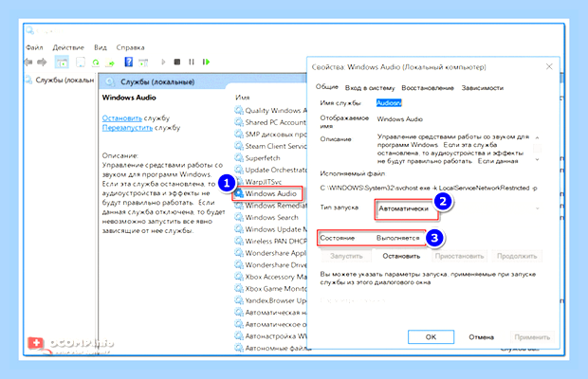
Task: Select the SMP дисковых пространств service row
Action: click(270, 135)
